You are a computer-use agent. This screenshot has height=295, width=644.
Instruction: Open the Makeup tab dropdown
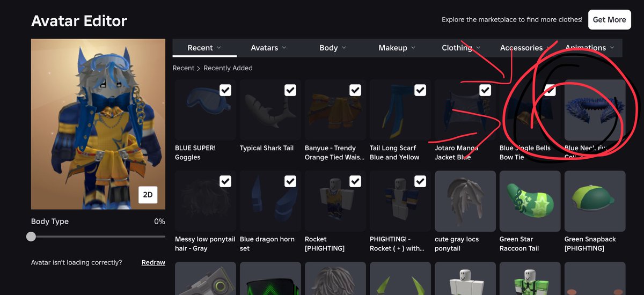[x=397, y=48]
